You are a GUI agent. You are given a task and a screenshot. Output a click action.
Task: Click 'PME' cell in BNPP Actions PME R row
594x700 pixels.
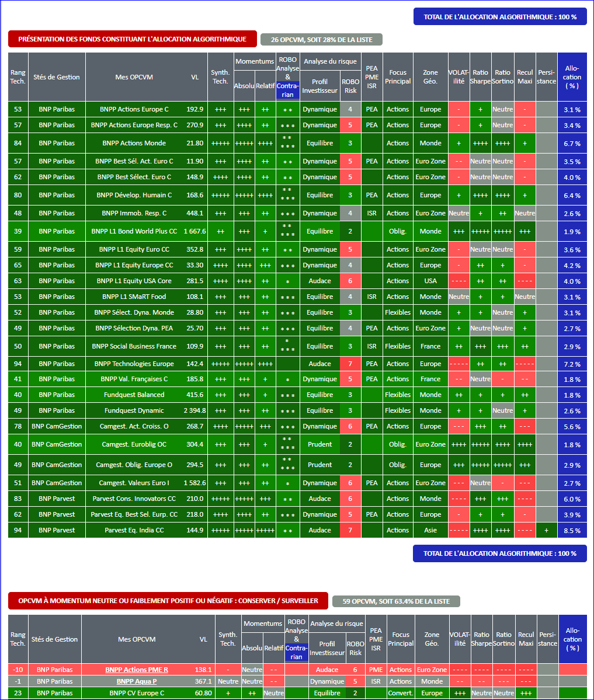[376, 669]
